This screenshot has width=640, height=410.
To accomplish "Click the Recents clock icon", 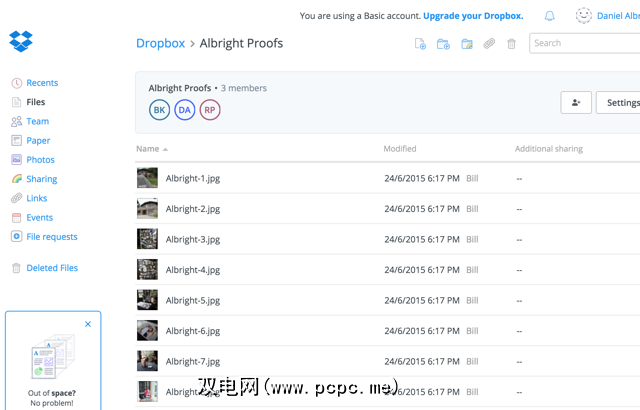I will pos(16,83).
